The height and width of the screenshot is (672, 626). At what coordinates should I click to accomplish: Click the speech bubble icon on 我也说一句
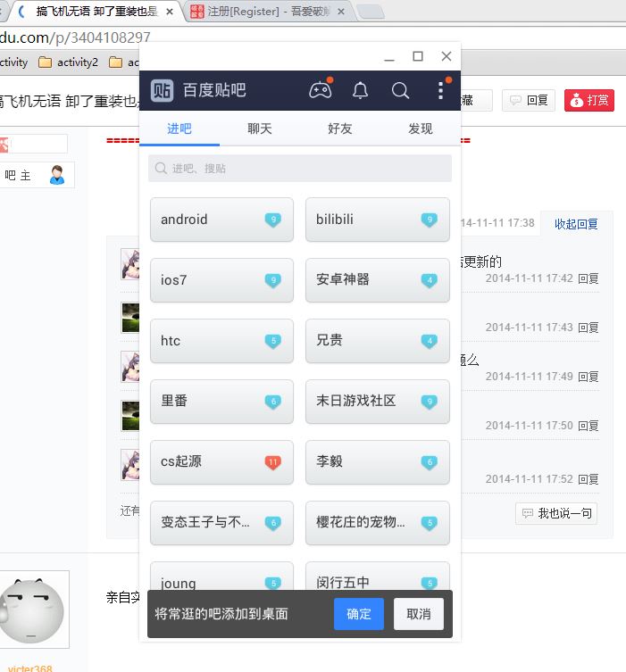coord(528,513)
